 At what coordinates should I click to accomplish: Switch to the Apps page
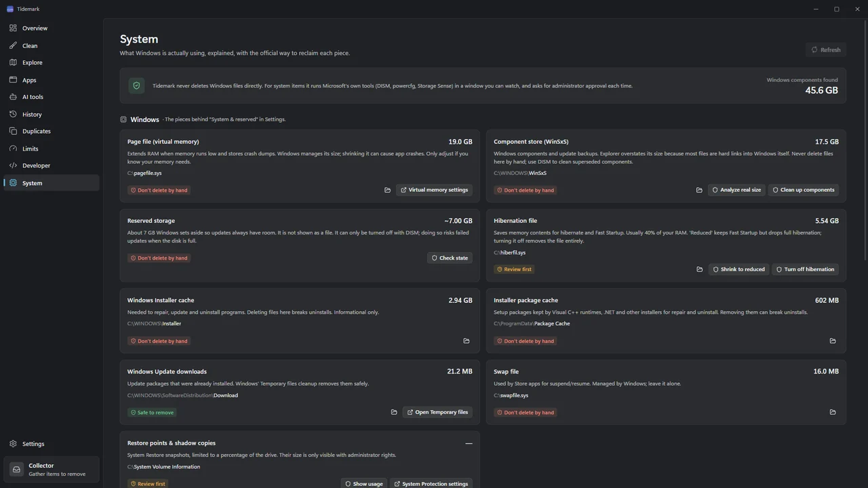(51, 80)
